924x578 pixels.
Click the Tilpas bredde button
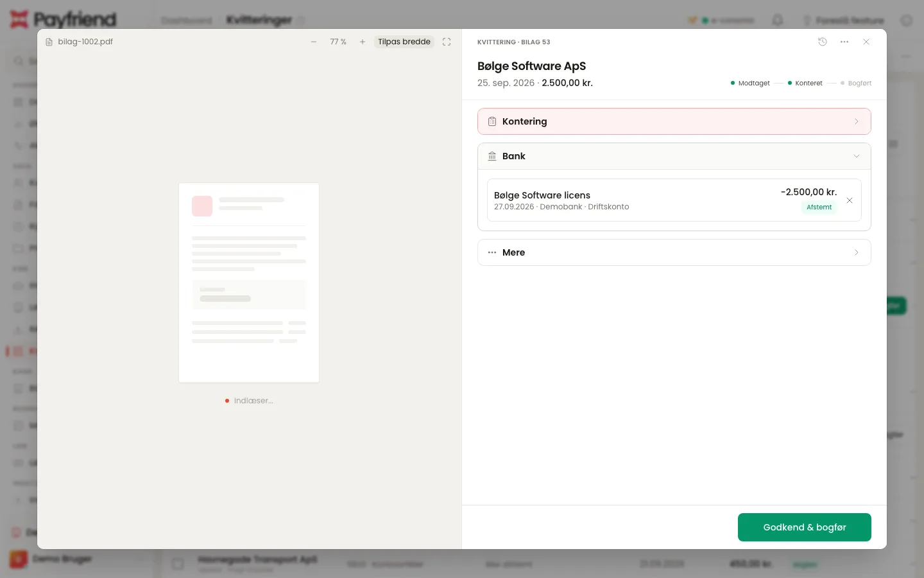pyautogui.click(x=404, y=42)
